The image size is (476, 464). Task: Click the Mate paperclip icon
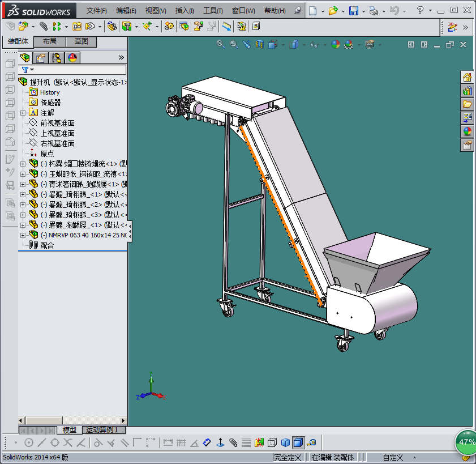(x=44, y=27)
